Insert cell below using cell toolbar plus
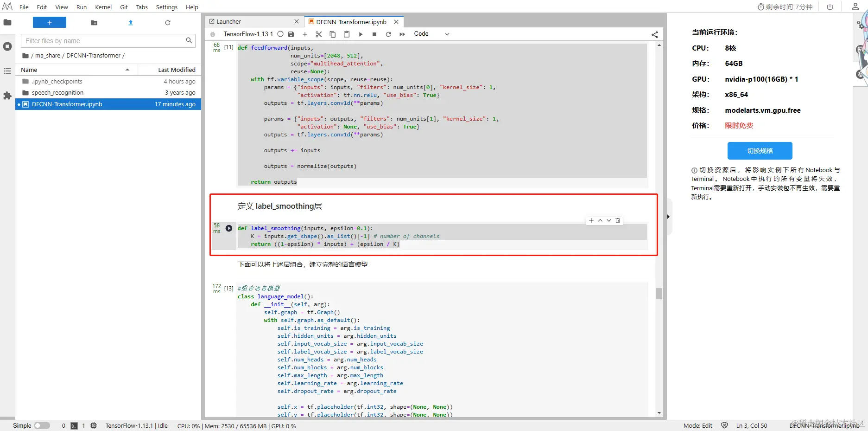868x431 pixels. coord(591,220)
